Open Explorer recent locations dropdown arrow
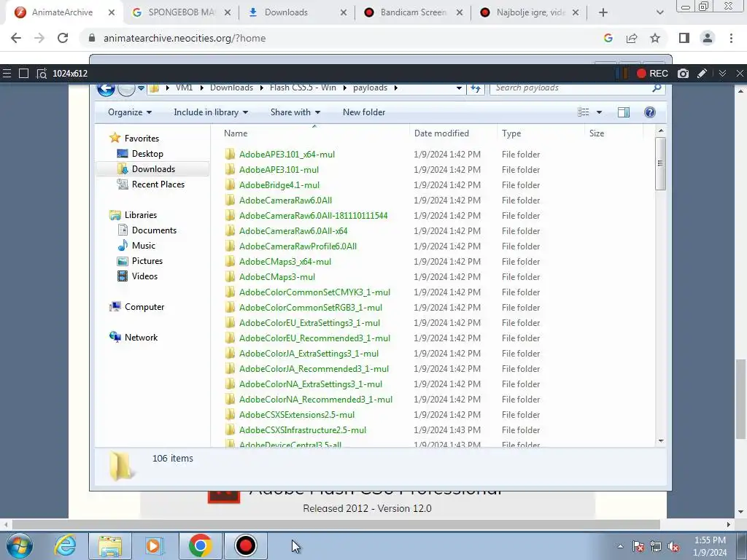The image size is (747, 560). tap(141, 88)
